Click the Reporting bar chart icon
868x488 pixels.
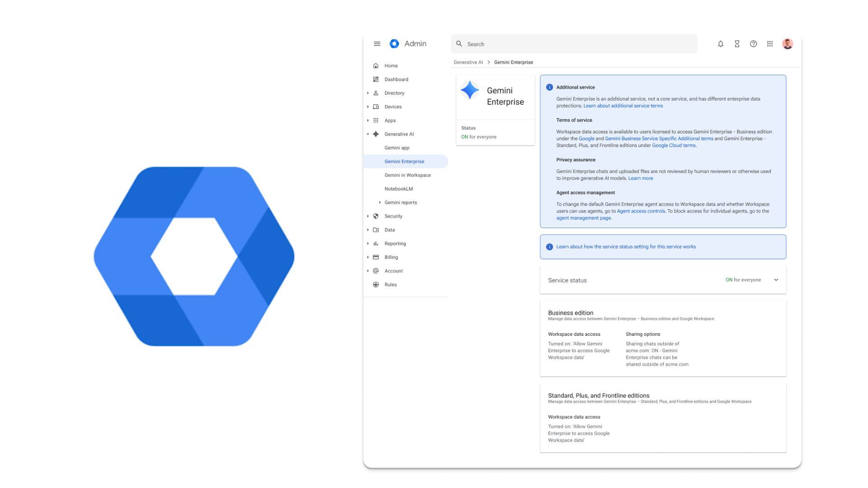click(x=376, y=244)
